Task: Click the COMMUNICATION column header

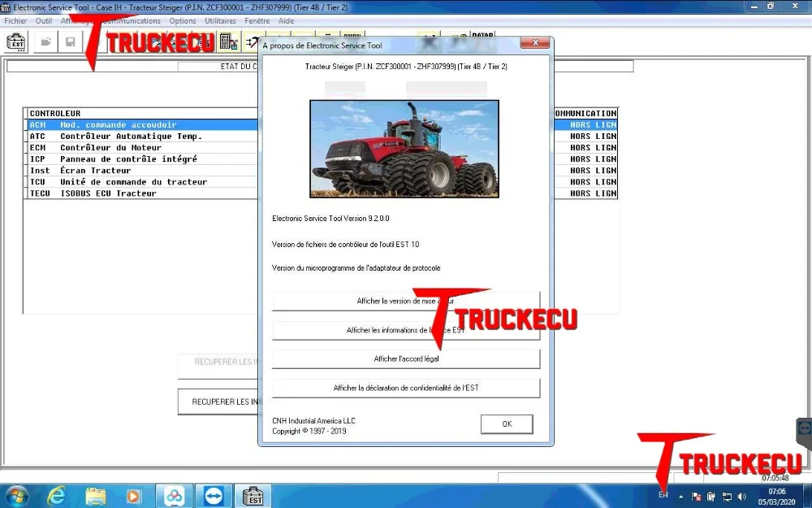Action: click(585, 114)
